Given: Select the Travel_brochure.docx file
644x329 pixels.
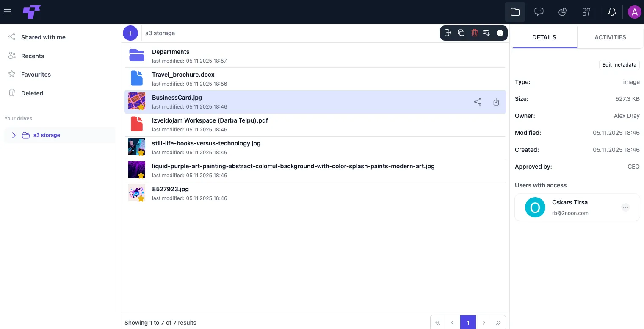Looking at the screenshot, I should [x=315, y=79].
